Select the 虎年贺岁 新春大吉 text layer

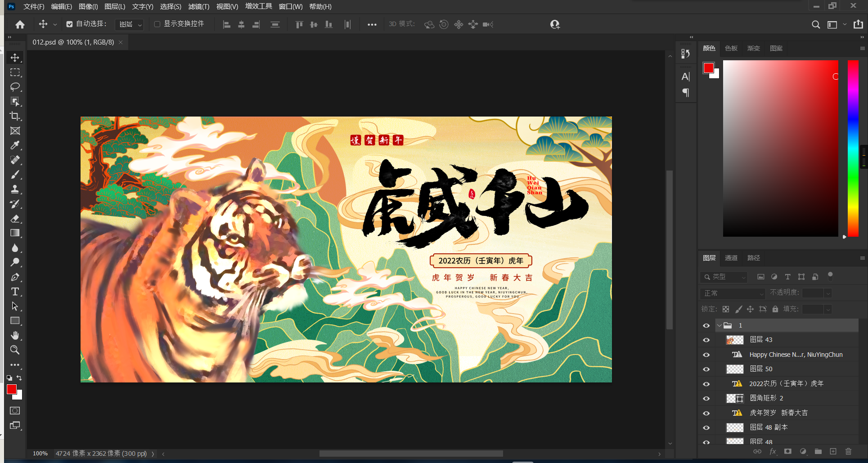[778, 413]
